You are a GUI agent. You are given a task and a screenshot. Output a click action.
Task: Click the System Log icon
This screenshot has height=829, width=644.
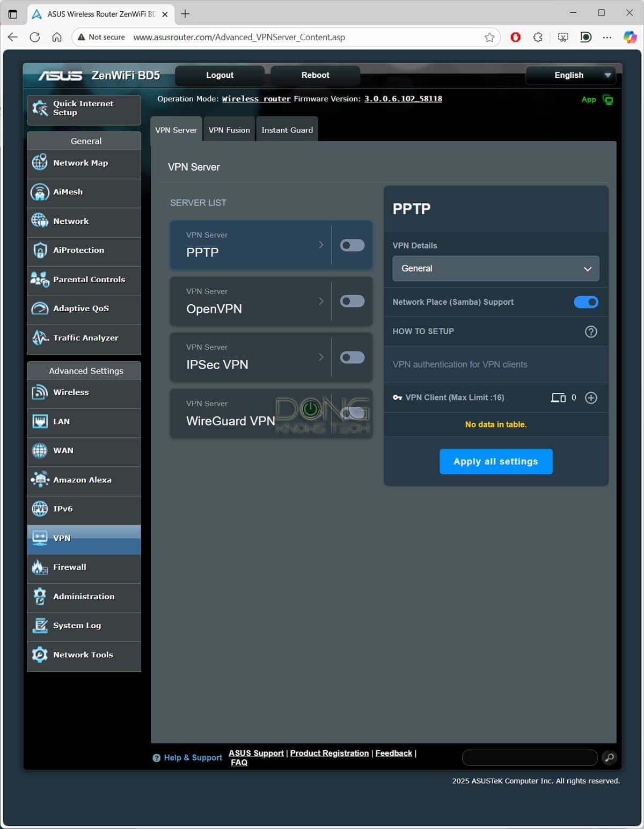tap(40, 626)
